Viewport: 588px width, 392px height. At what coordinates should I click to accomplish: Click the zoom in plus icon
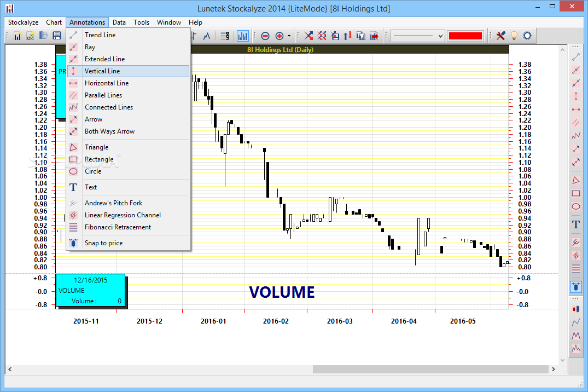click(x=280, y=36)
